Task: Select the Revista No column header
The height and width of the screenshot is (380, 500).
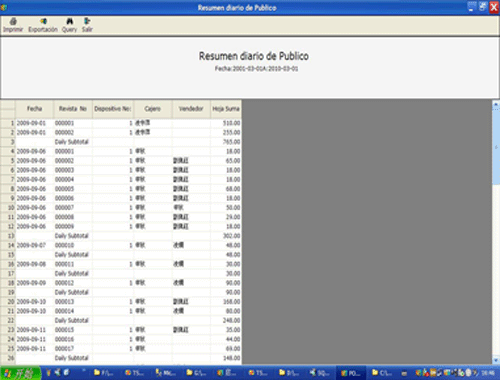Action: (73, 109)
